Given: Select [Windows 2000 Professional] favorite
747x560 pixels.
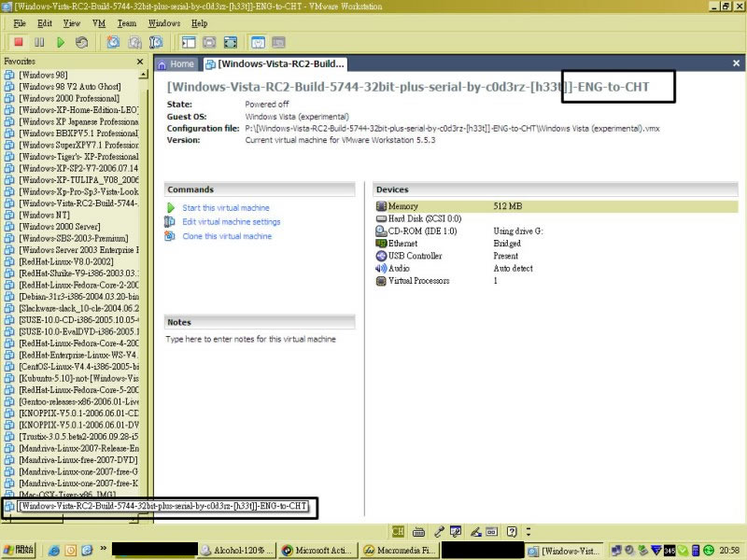Looking at the screenshot, I should click(69, 98).
